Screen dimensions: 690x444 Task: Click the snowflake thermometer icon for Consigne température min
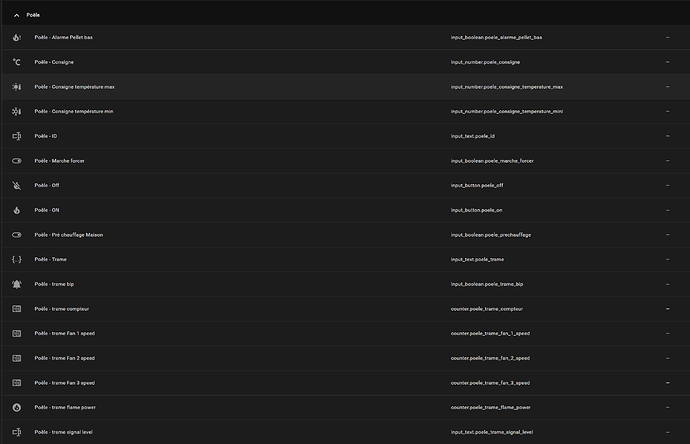(x=17, y=111)
